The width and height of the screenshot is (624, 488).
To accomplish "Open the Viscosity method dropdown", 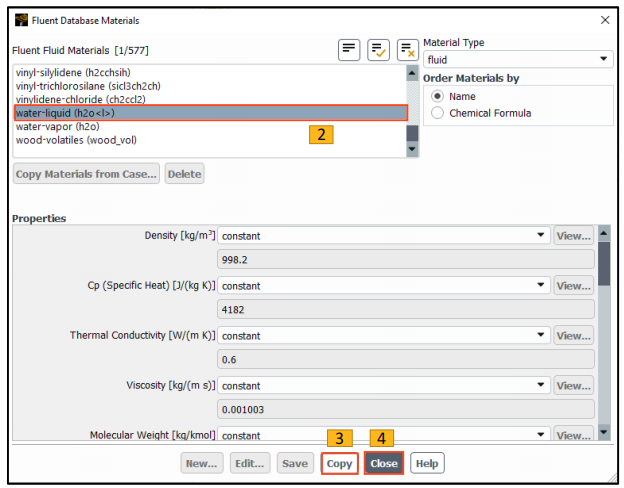I will [x=383, y=385].
